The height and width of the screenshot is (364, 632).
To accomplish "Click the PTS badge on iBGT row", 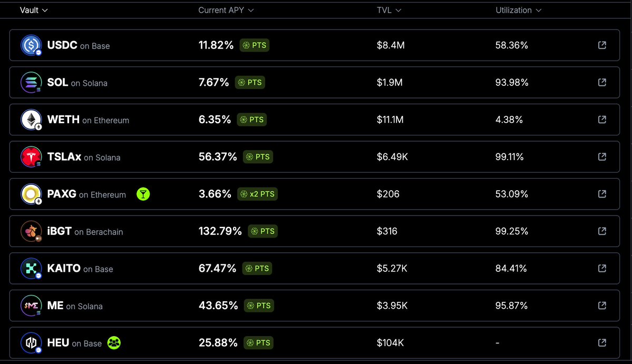I will [x=263, y=231].
